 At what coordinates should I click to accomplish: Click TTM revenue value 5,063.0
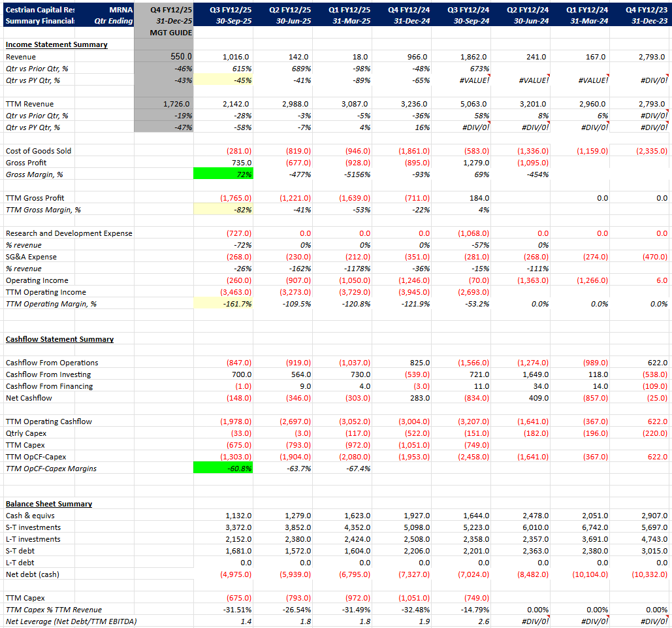473,105
